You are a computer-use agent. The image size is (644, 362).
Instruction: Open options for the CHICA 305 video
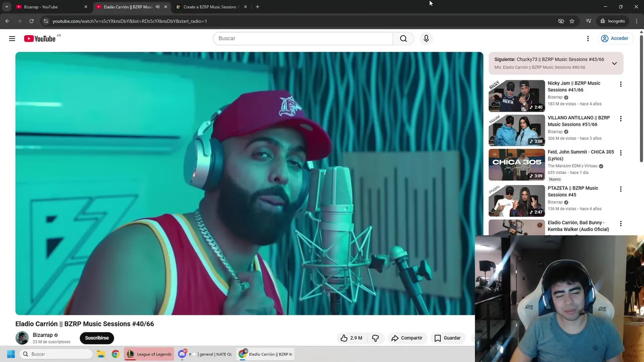[x=620, y=153]
